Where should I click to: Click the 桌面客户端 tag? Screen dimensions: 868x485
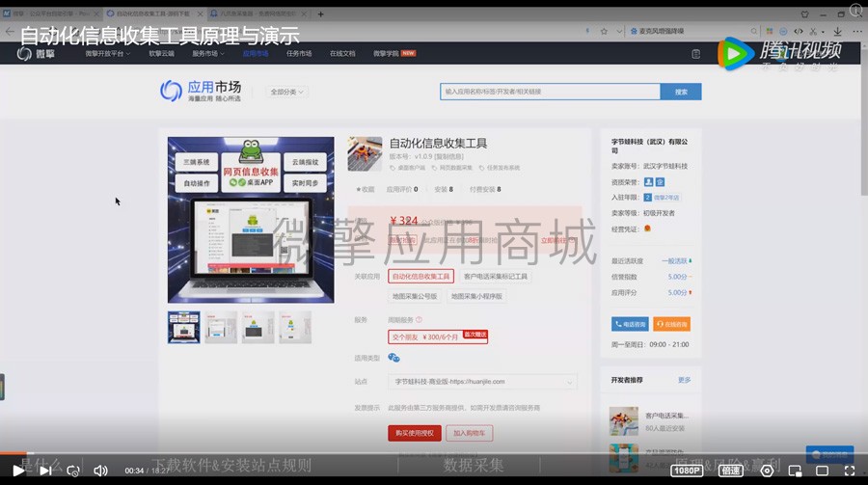pyautogui.click(x=408, y=168)
